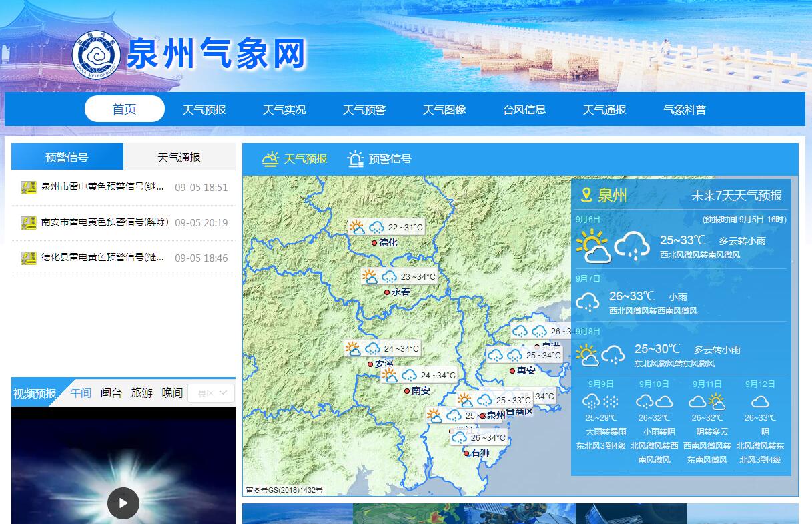Click the sun-cloud 天气预报 icon

point(270,159)
